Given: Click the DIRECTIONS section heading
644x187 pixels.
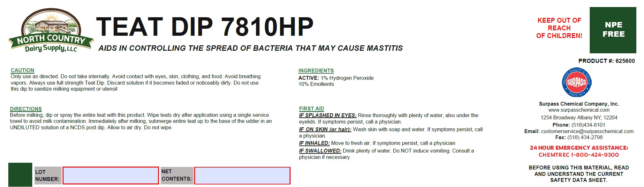Looking at the screenshot, I should click(x=26, y=109).
